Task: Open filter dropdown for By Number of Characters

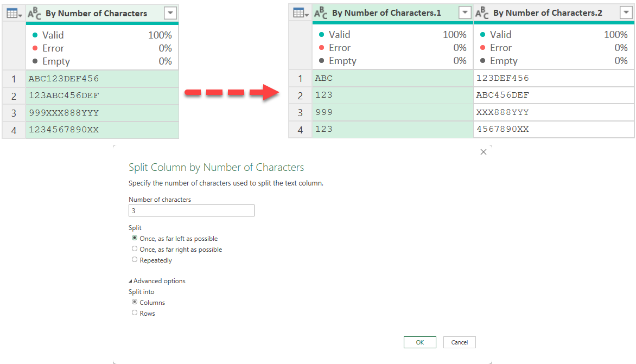Action: tap(170, 14)
